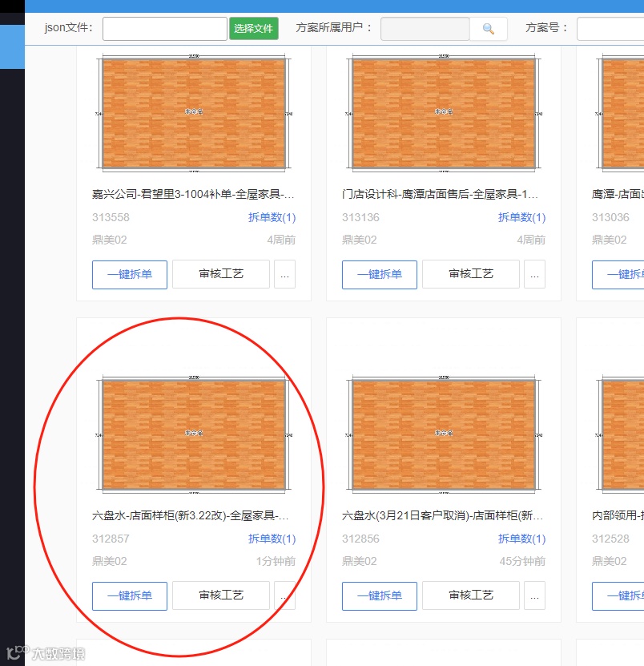The width and height of the screenshot is (644, 666).
Task: Click title 内部领用 of plan 312528
Action: (618, 515)
